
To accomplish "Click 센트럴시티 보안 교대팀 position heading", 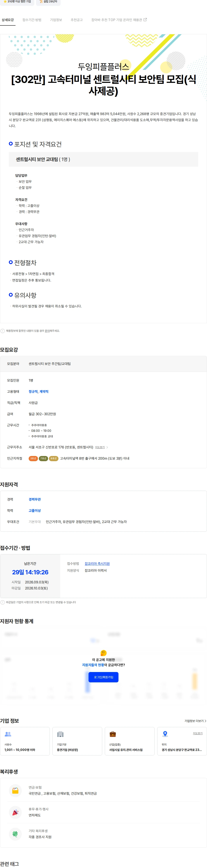I will pos(37,159).
